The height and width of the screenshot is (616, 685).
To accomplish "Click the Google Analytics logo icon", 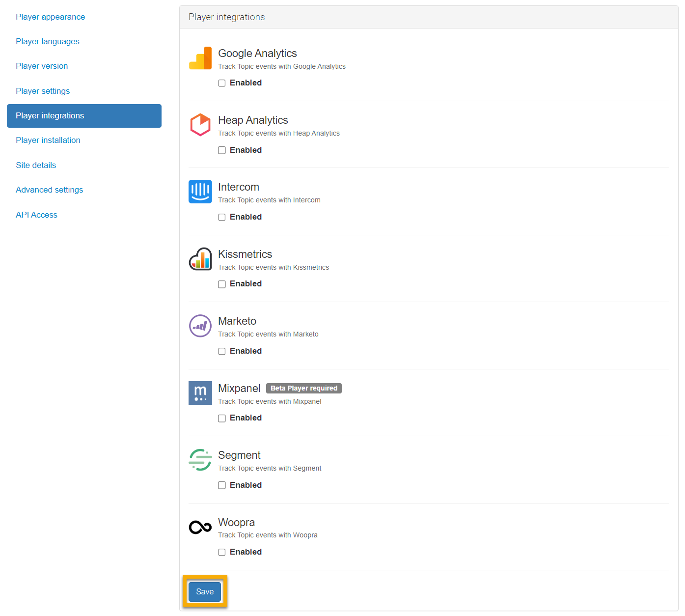I will point(200,58).
